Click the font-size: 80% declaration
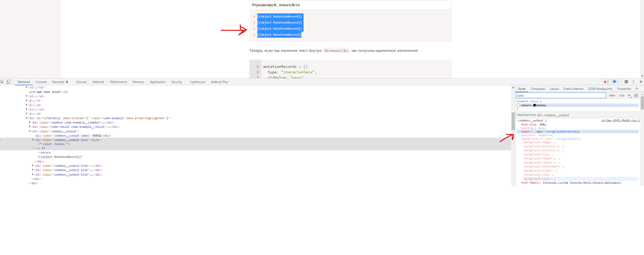 [534, 124]
